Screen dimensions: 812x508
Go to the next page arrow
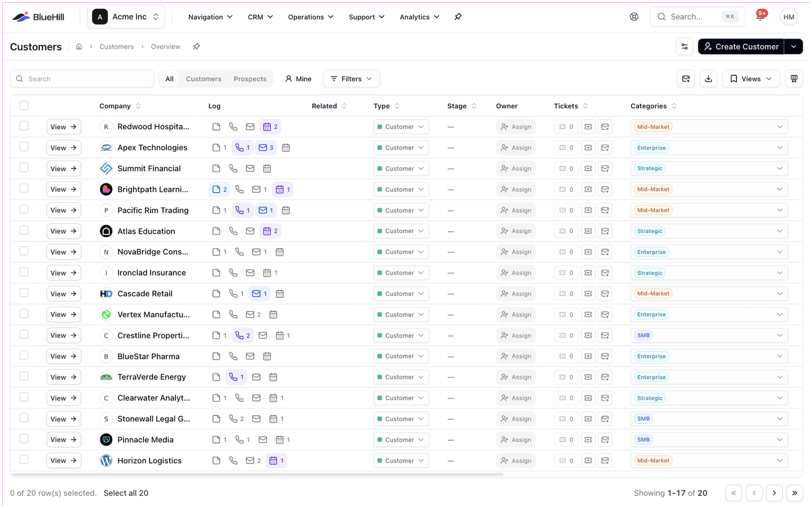tap(774, 493)
